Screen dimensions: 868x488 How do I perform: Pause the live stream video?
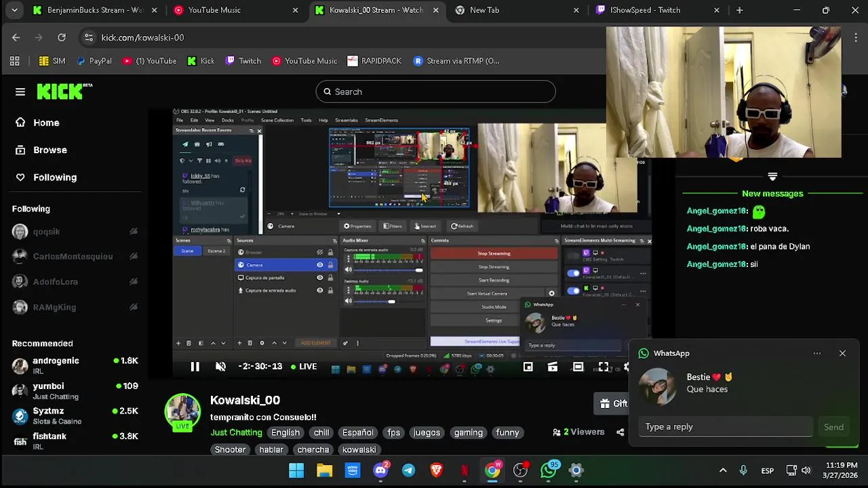(195, 367)
